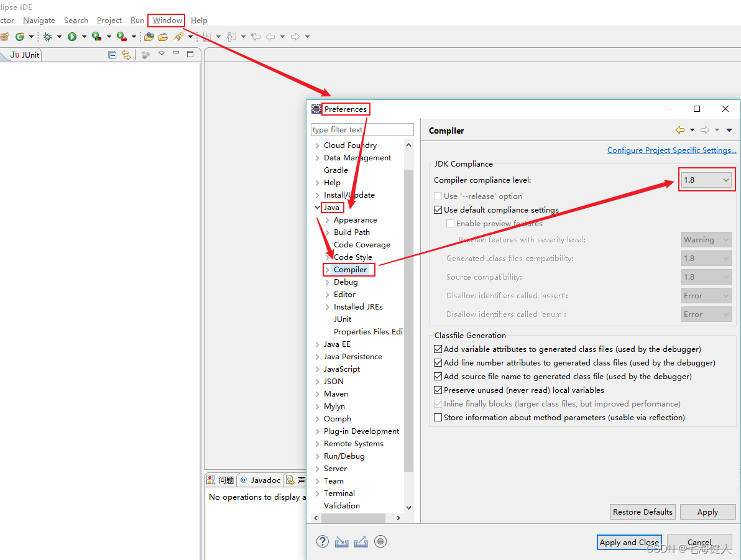Select Build Path in preferences tree
This screenshot has height=560, width=741.
coord(352,232)
